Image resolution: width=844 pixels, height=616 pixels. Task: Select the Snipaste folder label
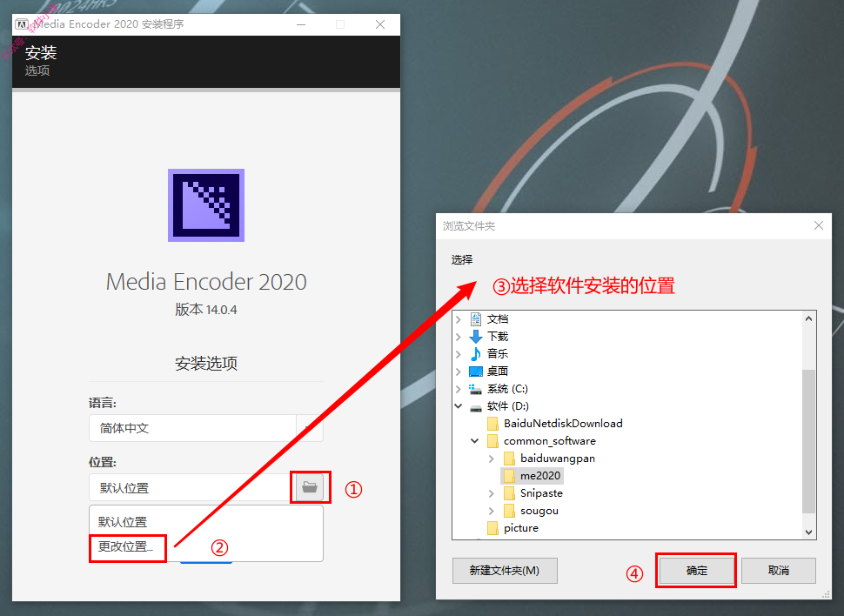541,493
